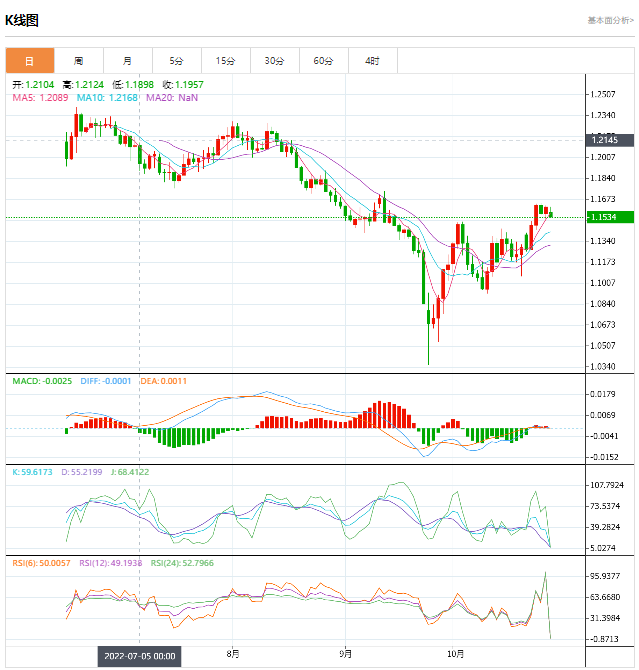Image resolution: width=639 pixels, height=670 pixels.
Task: Click the 1.0340 price axis value
Action: [603, 367]
